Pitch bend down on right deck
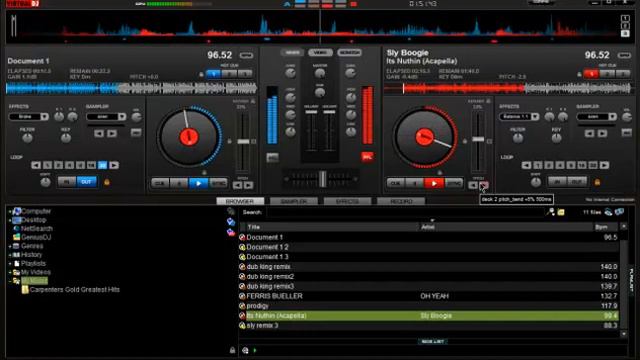Screen dimensions: 640x360 (x=473, y=185)
